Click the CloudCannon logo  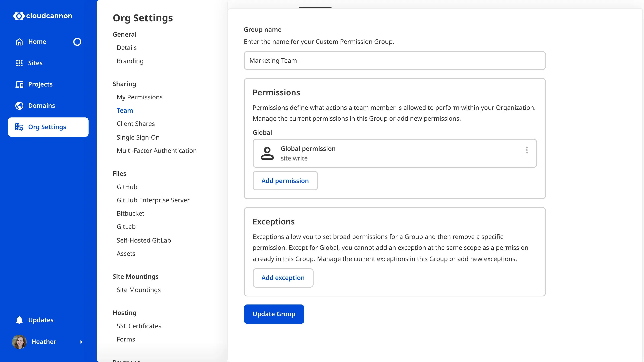point(42,16)
